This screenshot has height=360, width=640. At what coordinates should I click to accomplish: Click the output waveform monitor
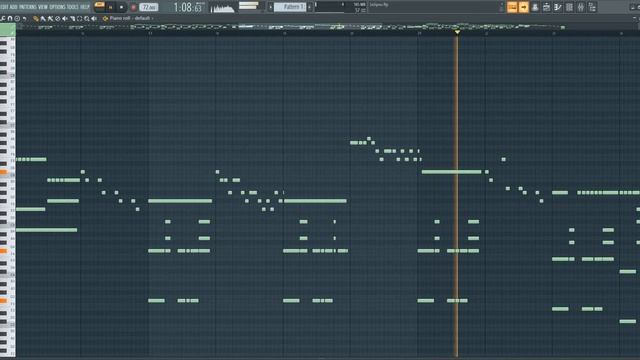point(222,8)
